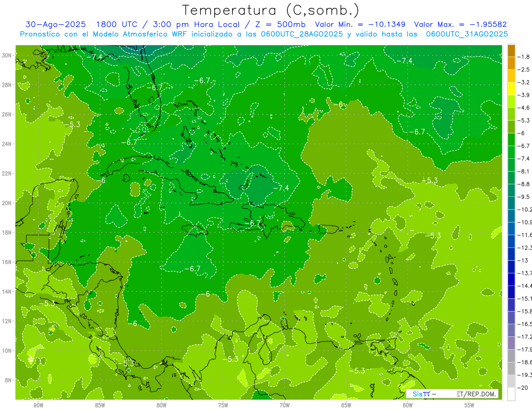Select the '55W' longitude axis label
532x411 pixels.
click(x=469, y=405)
